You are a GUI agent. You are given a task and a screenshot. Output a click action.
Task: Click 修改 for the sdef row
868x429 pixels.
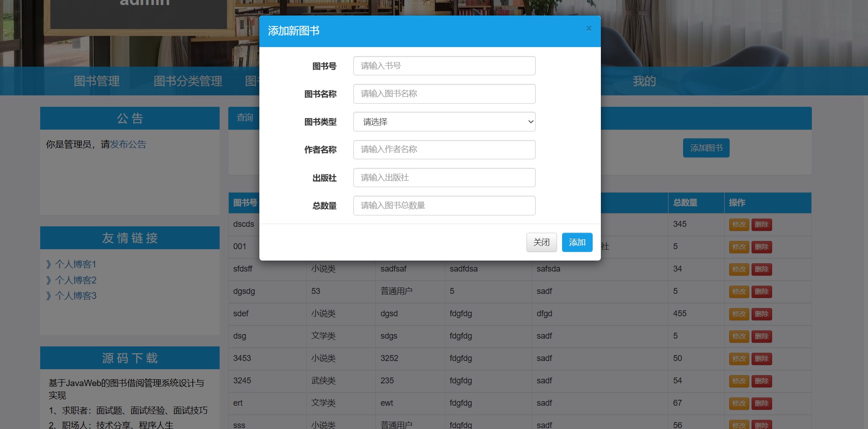pos(739,314)
